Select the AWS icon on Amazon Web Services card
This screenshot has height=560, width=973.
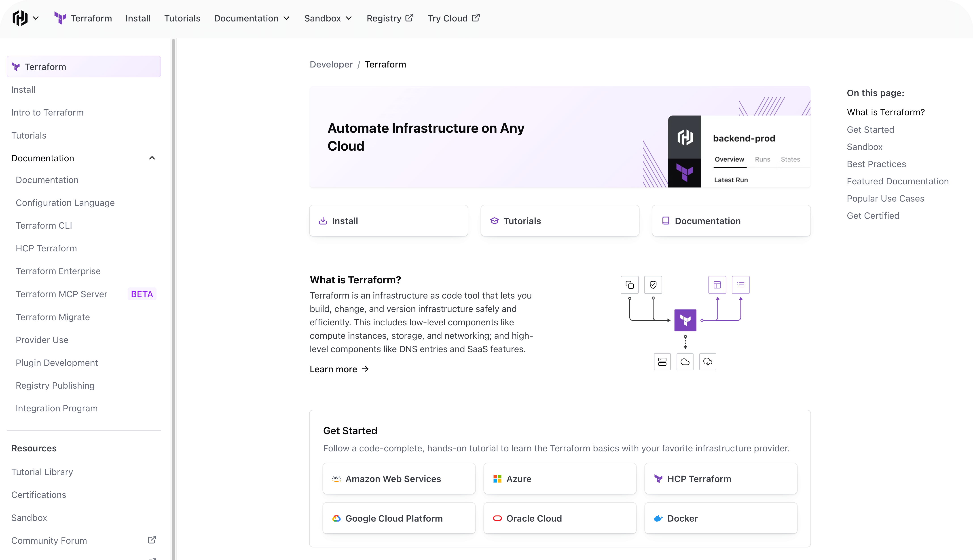coord(337,478)
